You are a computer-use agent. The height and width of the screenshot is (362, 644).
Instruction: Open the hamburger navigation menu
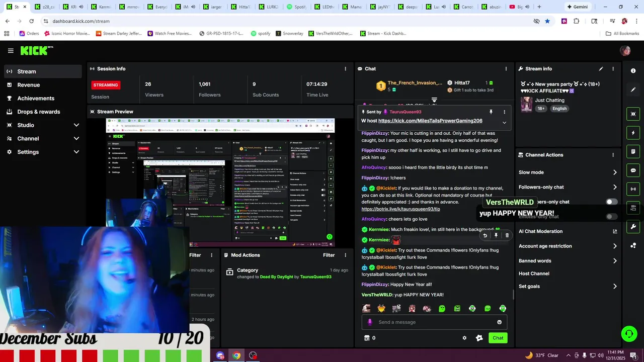coord(11,51)
